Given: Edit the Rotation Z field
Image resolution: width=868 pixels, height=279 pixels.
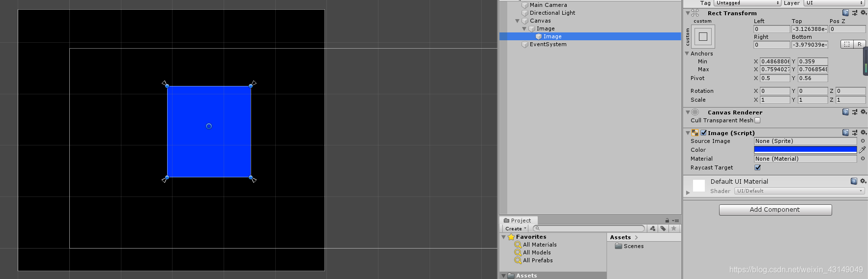Looking at the screenshot, I should click(850, 91).
